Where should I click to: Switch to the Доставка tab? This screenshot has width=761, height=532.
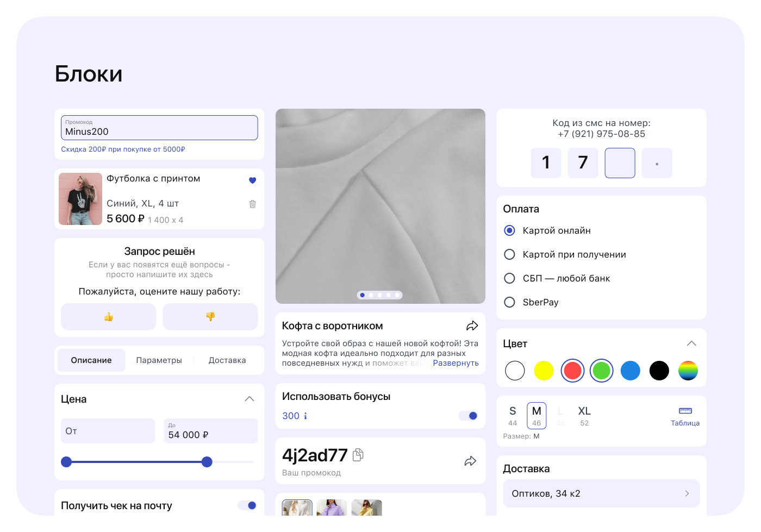[227, 360]
